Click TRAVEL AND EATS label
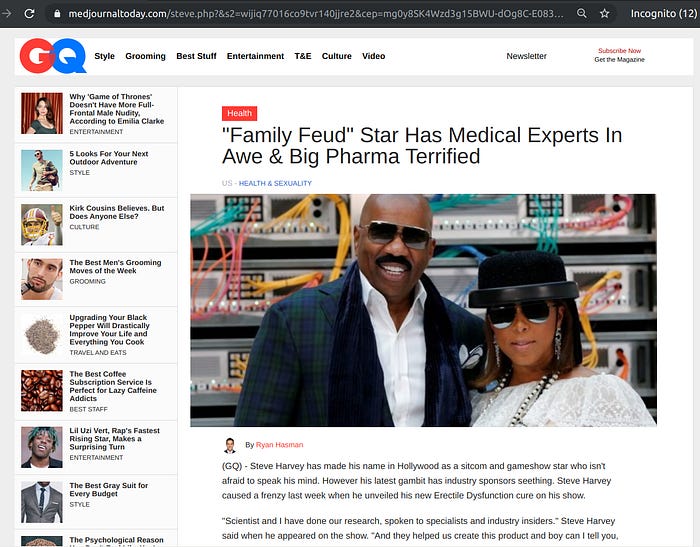The image size is (700, 547). [98, 353]
